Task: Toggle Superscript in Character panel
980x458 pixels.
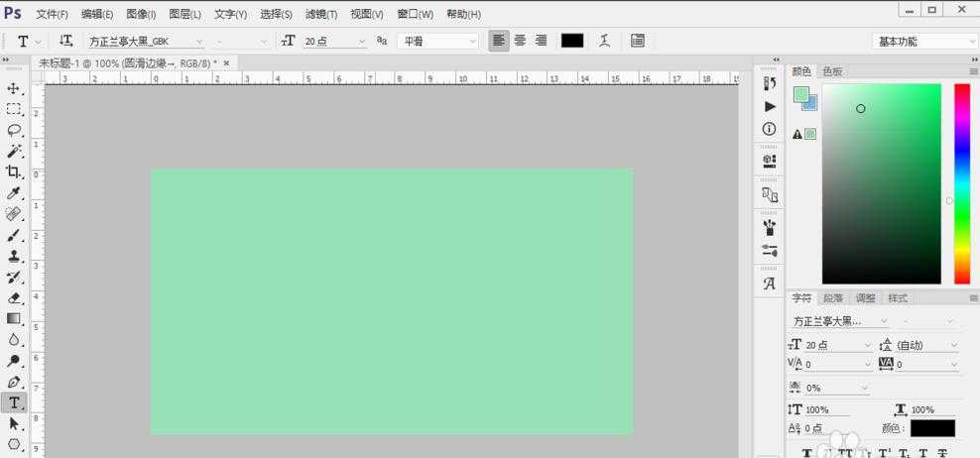Action: (x=885, y=453)
